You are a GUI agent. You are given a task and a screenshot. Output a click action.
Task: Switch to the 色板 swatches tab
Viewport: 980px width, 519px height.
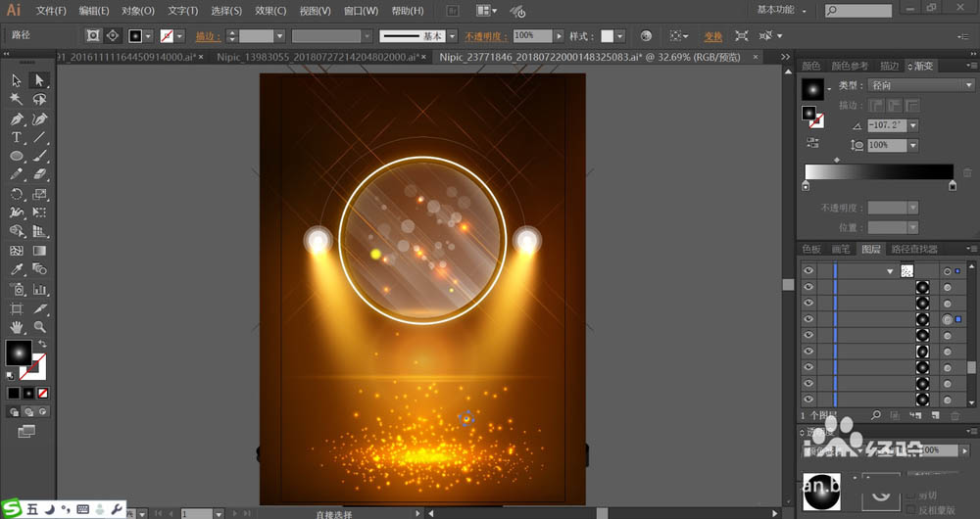811,249
